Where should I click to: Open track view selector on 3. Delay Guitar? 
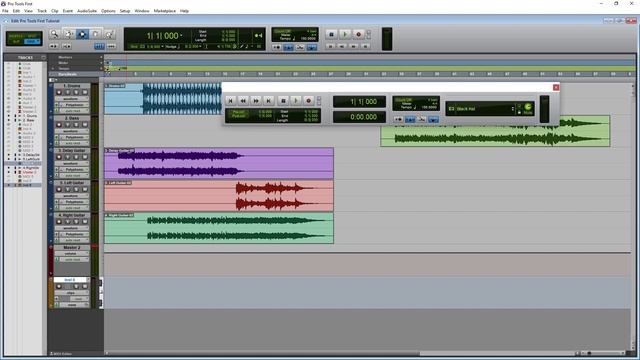click(71, 163)
